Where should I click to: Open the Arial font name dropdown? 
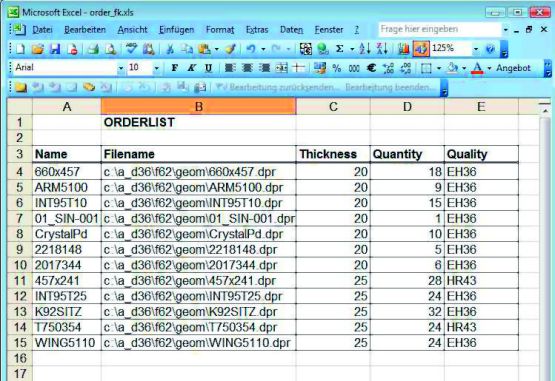[x=121, y=68]
